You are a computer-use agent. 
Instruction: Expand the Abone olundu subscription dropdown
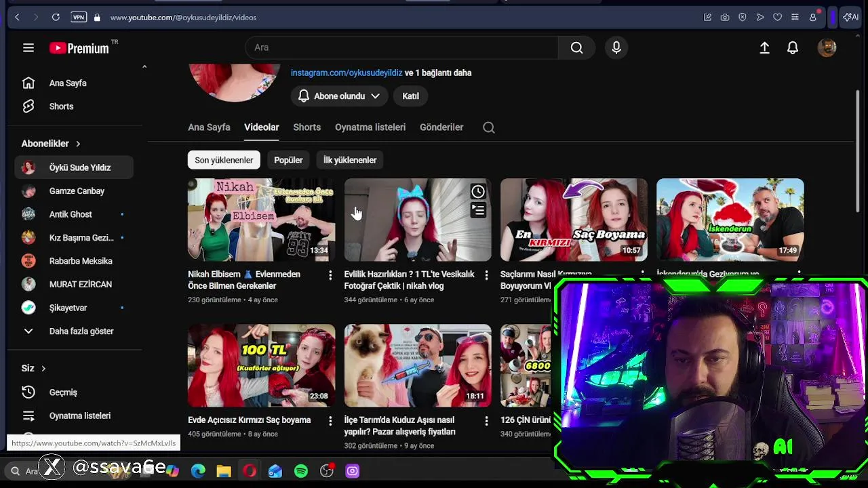click(339, 96)
